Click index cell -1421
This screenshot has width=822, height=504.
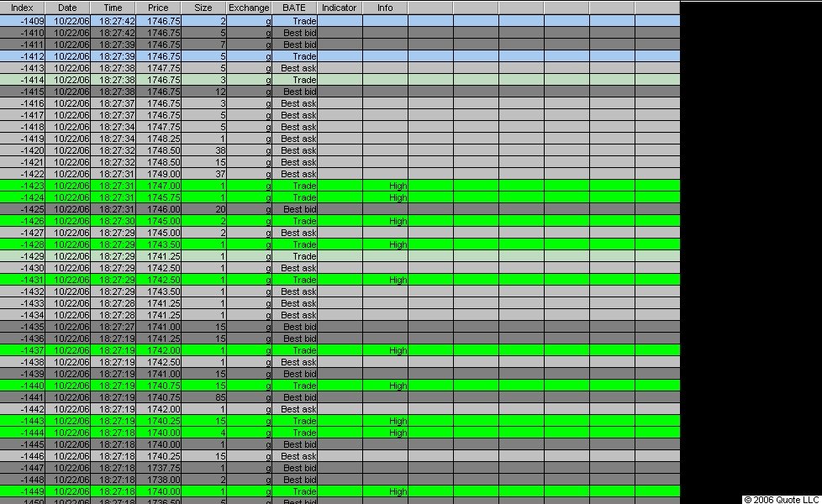coord(23,162)
